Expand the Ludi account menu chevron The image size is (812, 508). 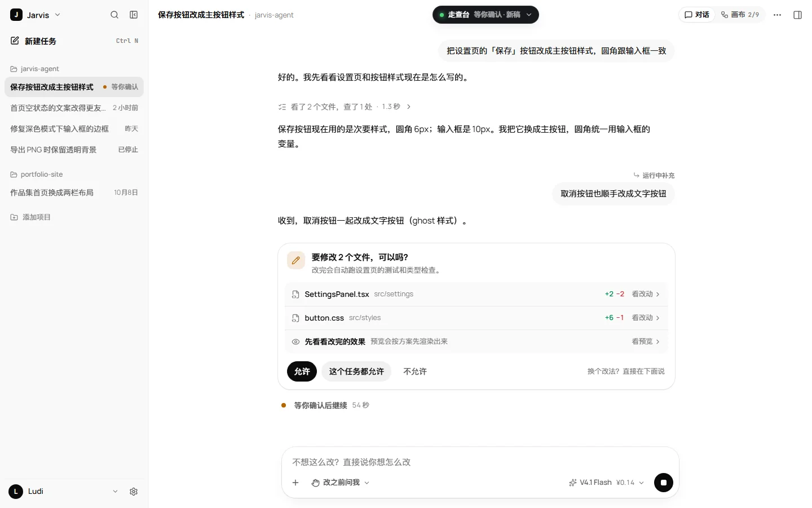tap(115, 492)
